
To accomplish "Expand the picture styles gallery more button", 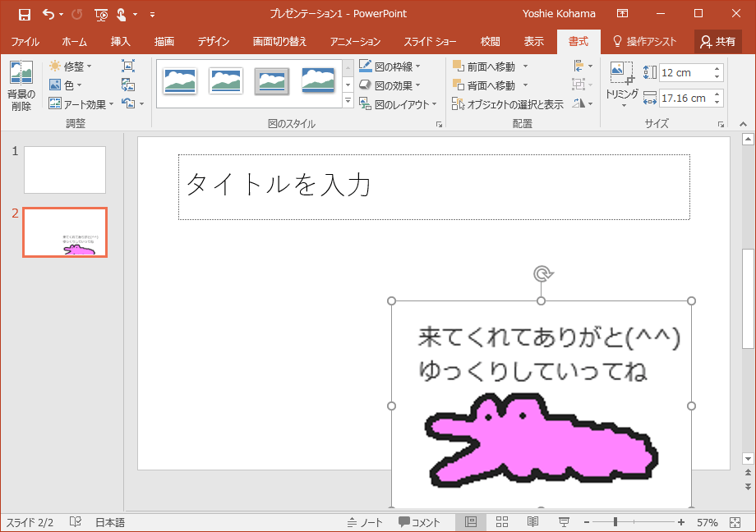I will coord(348,100).
